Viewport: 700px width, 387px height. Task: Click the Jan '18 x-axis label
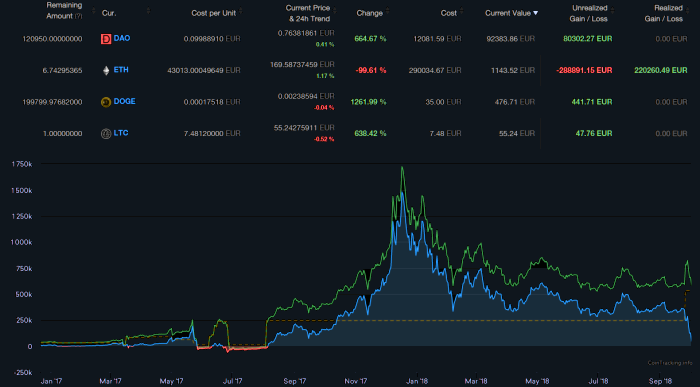point(417,381)
